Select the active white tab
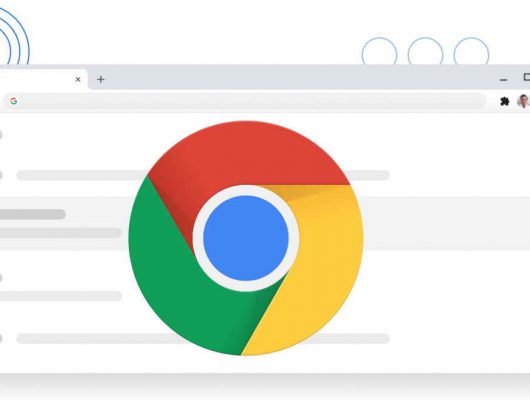The height and width of the screenshot is (400, 530). [41, 79]
